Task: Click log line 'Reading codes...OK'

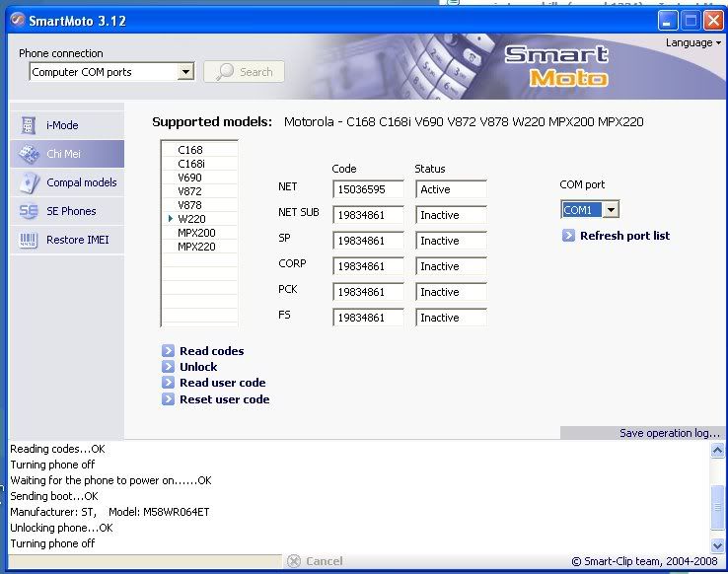Action: [57, 449]
